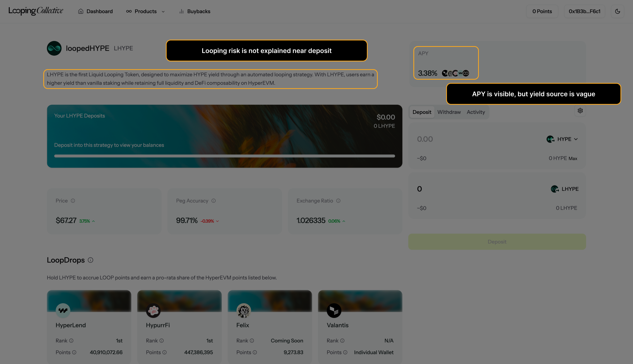This screenshot has height=364, width=633.
Task: Click Valantis 'Individual Wallet' points text
Action: 374,352
